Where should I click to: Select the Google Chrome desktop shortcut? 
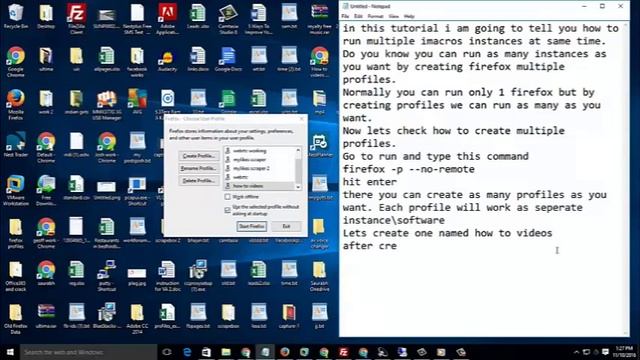click(16, 61)
